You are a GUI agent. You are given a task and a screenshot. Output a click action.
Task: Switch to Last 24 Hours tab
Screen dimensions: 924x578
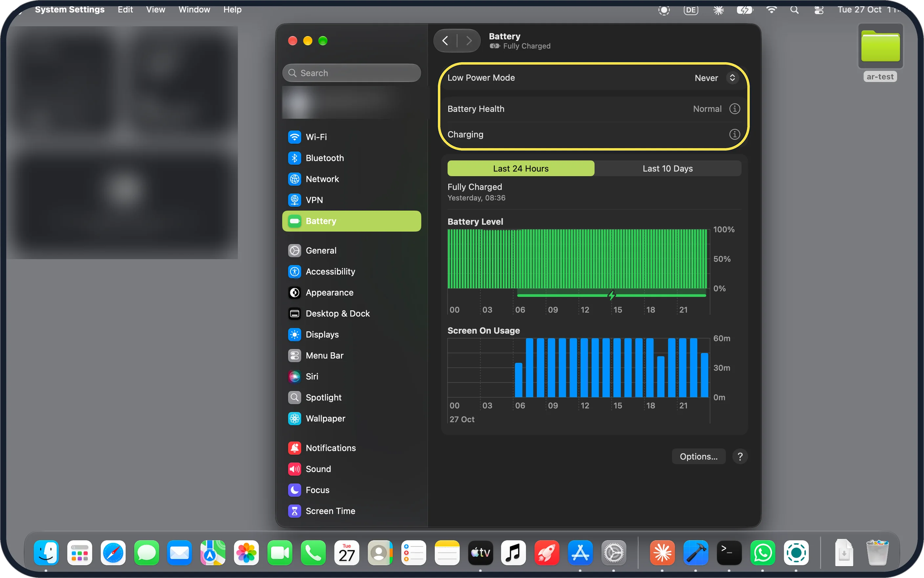tap(521, 169)
